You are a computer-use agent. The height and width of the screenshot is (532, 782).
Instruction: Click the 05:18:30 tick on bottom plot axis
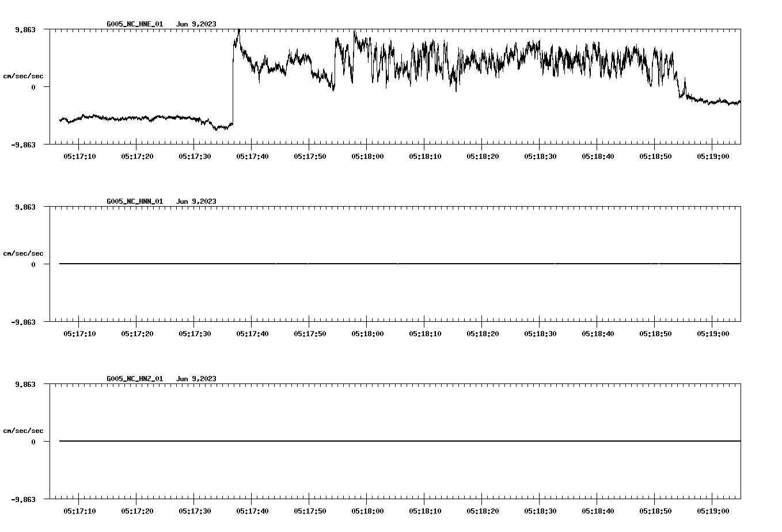point(540,510)
